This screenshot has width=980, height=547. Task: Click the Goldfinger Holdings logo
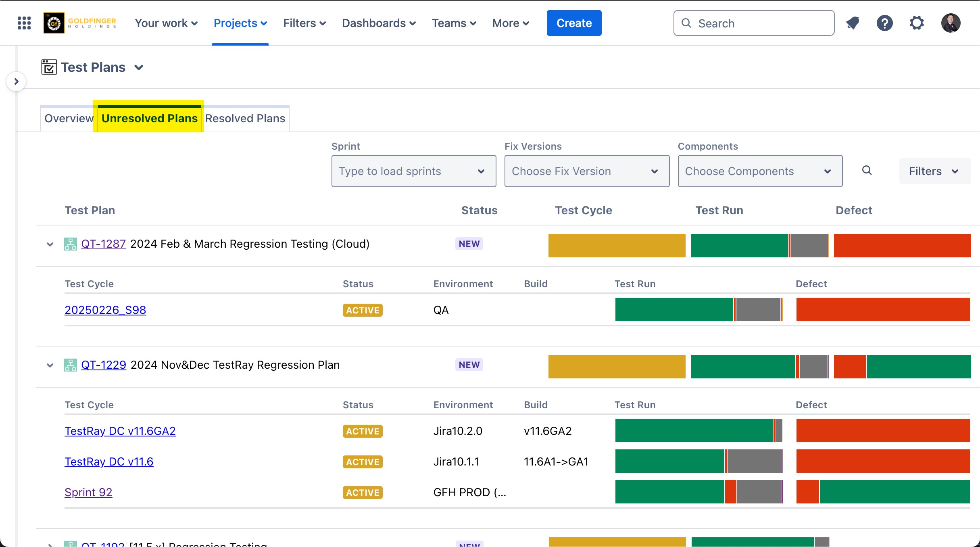click(x=80, y=23)
